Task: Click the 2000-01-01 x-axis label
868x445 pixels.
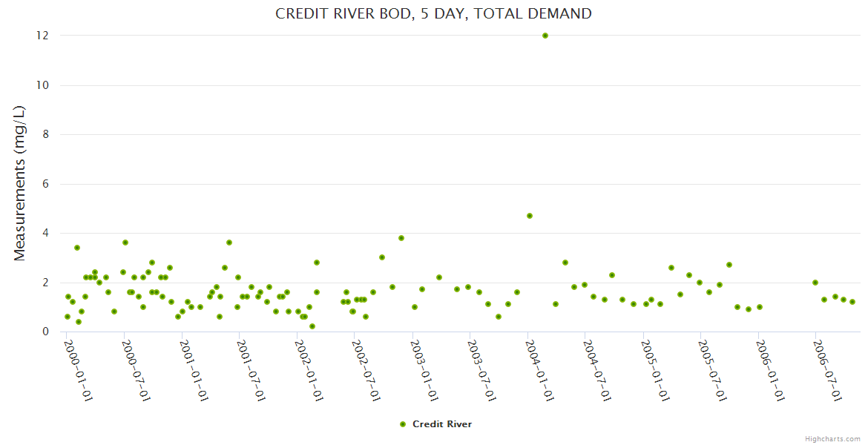Action: tap(78, 370)
